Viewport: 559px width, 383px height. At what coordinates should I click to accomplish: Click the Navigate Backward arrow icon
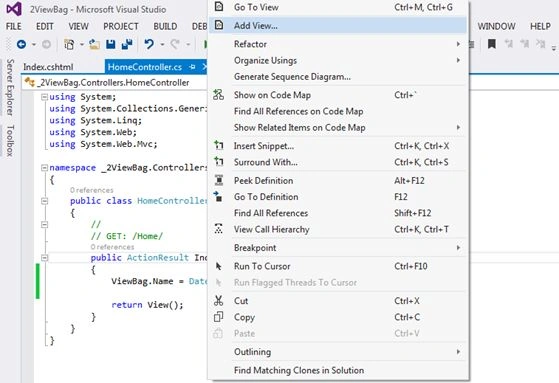21,44
